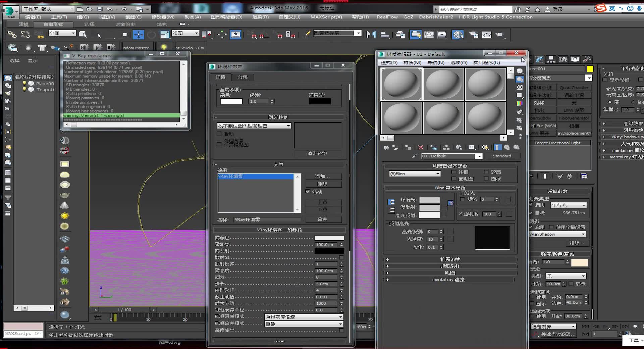Viewport: 644px width, 349px height.
Task: Enable self-illumination 颜色 checkbox
Action: (463, 199)
